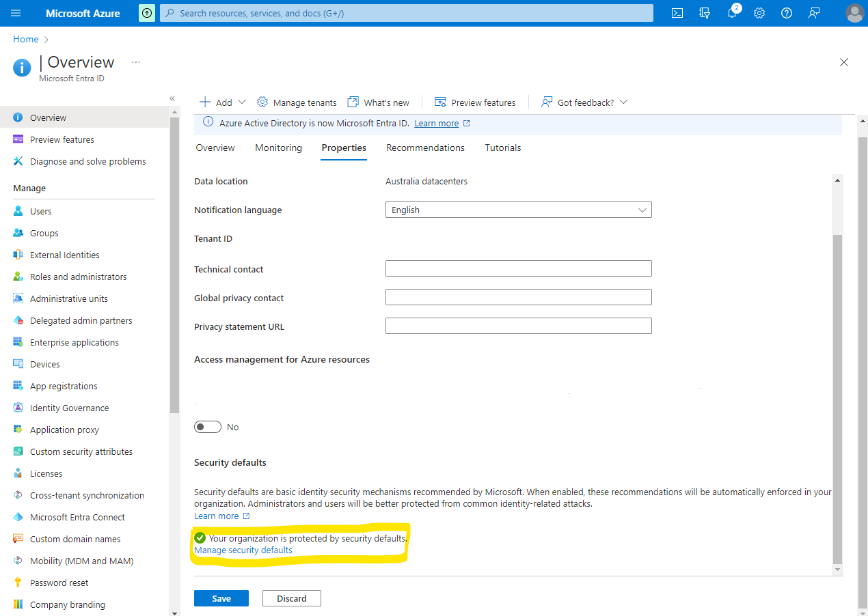Click the Roles and administrators icon

click(x=18, y=277)
